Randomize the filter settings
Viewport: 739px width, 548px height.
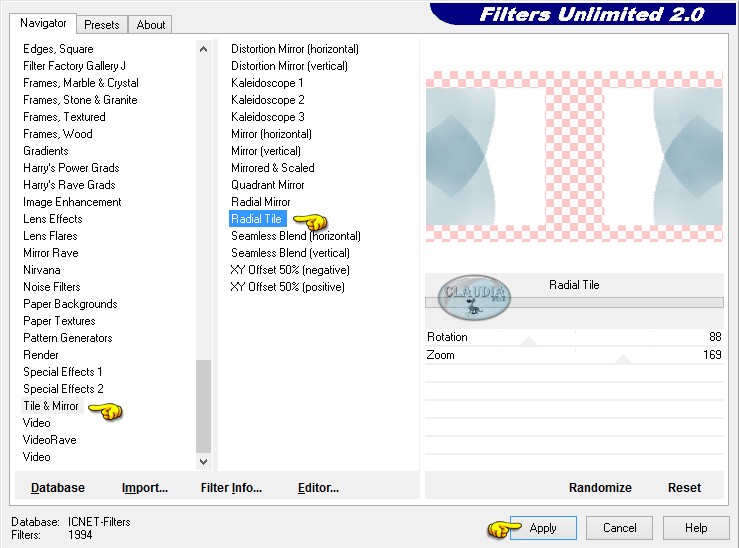tap(600, 488)
